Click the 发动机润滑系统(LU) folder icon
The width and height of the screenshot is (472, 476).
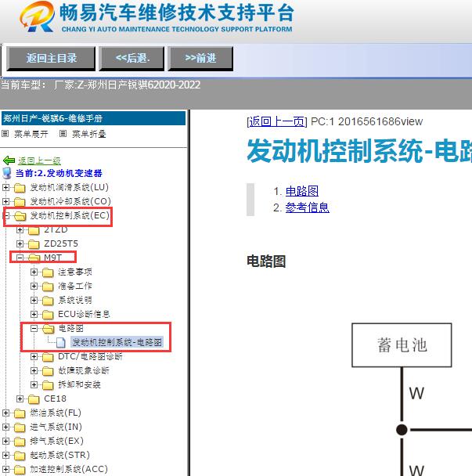(x=20, y=188)
